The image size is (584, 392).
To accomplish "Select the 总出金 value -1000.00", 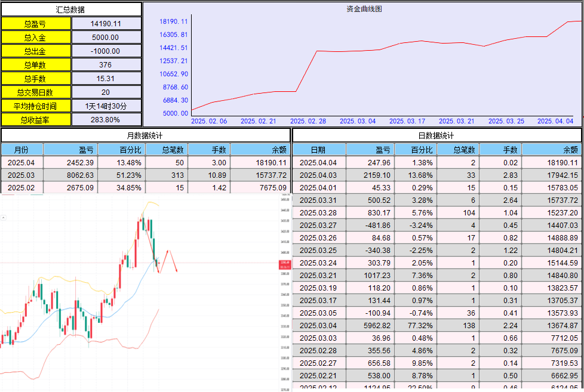I will [x=106, y=51].
